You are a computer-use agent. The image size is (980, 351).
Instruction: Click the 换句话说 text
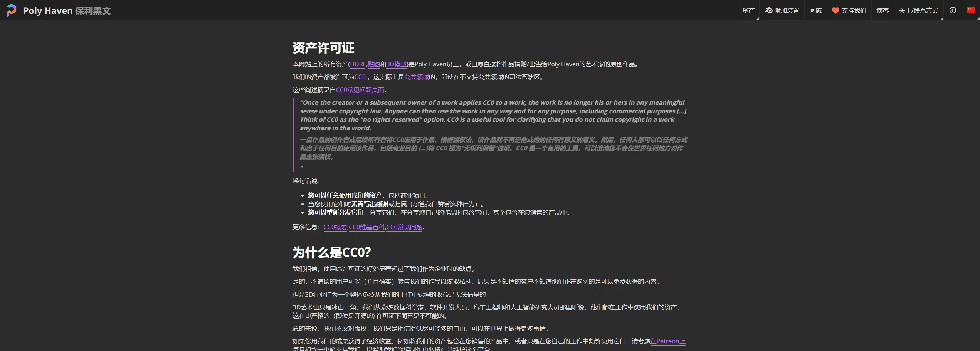coord(306,181)
